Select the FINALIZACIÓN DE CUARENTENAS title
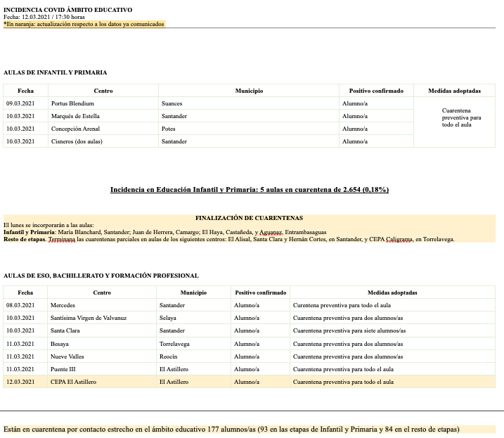 point(249,218)
